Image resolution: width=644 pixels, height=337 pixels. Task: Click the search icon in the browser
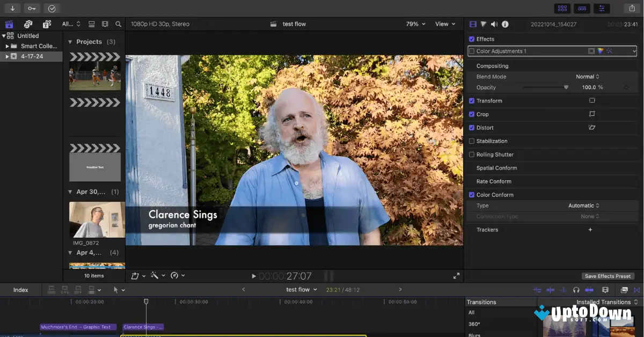[x=119, y=24]
